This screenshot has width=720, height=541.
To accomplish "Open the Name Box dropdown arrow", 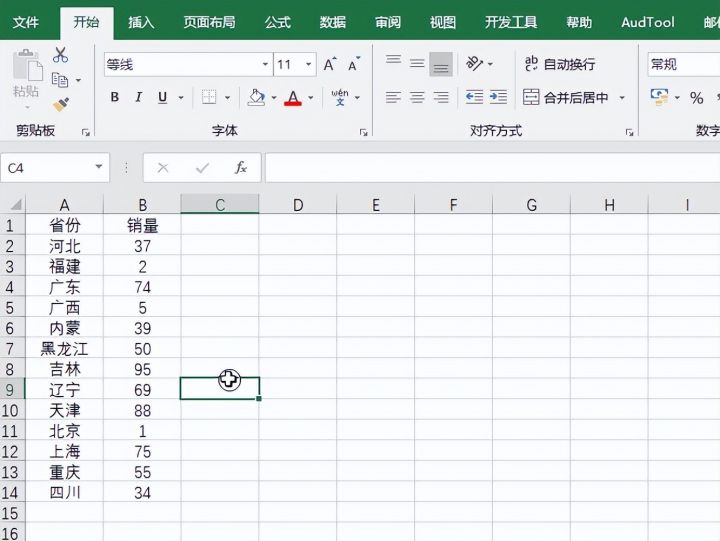I will (x=98, y=167).
